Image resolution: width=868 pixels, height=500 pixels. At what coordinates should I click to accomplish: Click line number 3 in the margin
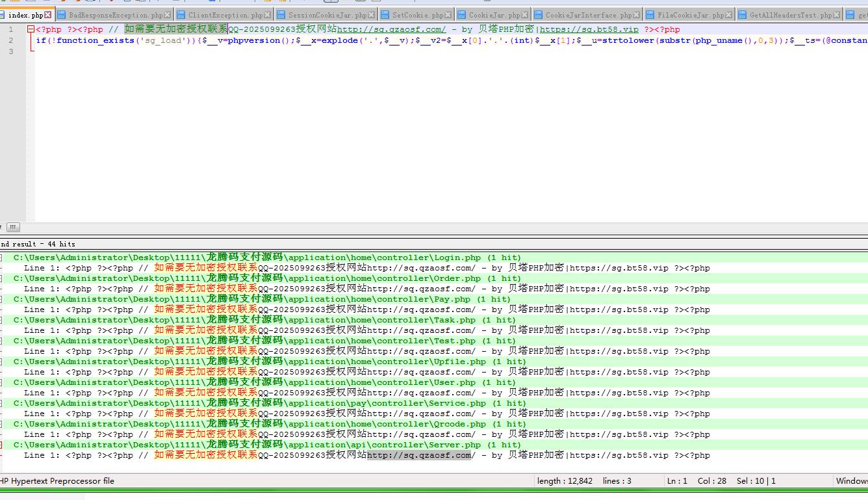click(x=10, y=51)
